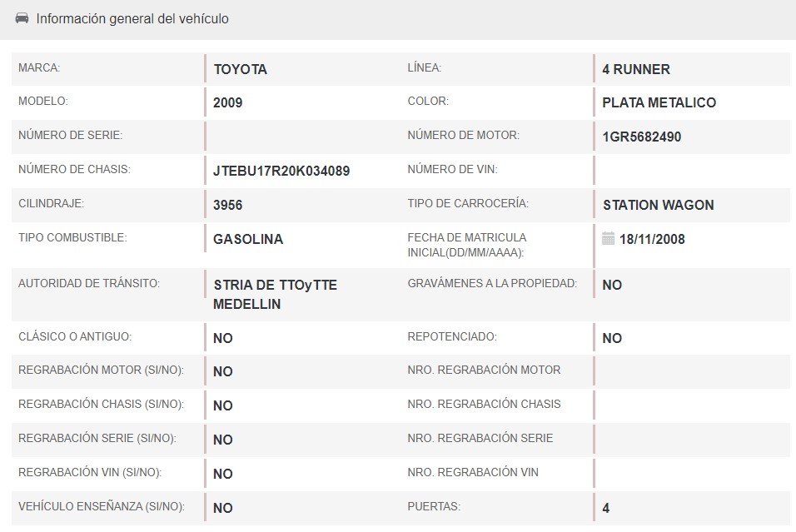Click the GASOLINA fuel type value

[x=248, y=239]
